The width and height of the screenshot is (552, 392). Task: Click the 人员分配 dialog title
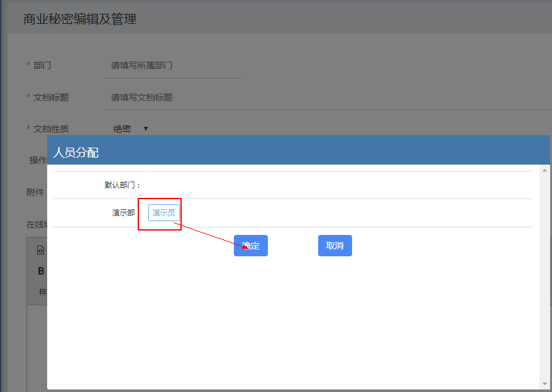[75, 153]
